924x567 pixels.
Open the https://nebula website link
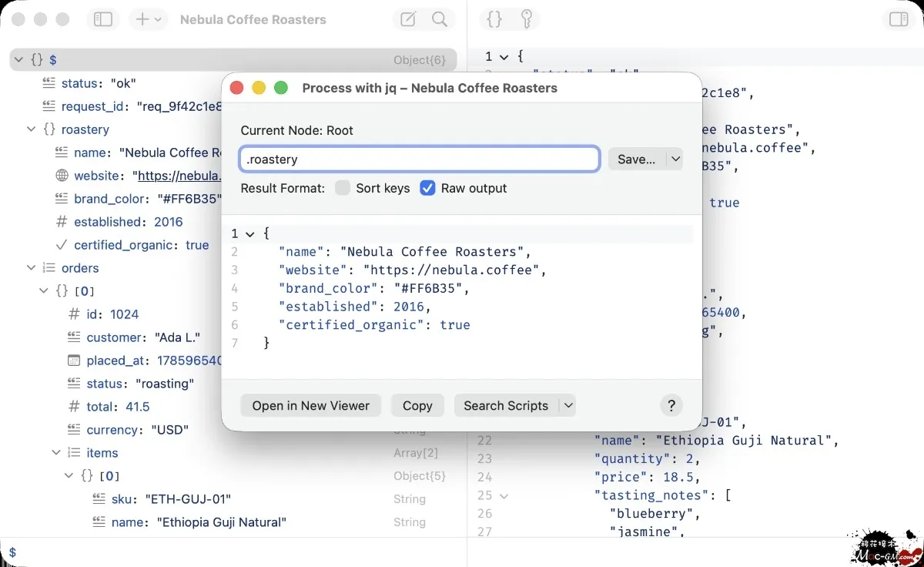179,176
